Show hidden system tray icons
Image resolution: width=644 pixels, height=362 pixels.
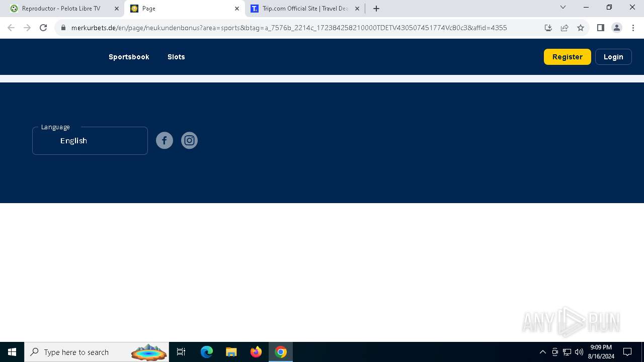click(543, 352)
